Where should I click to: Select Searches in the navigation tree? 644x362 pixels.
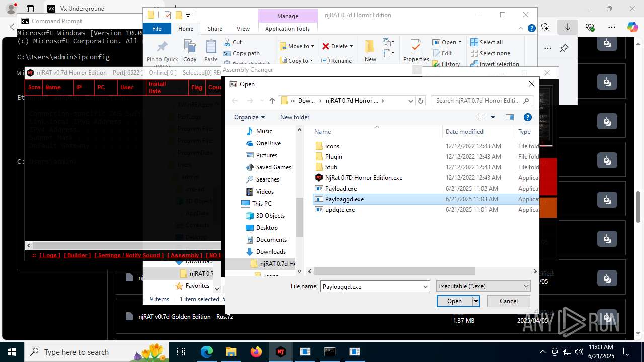tap(267, 179)
